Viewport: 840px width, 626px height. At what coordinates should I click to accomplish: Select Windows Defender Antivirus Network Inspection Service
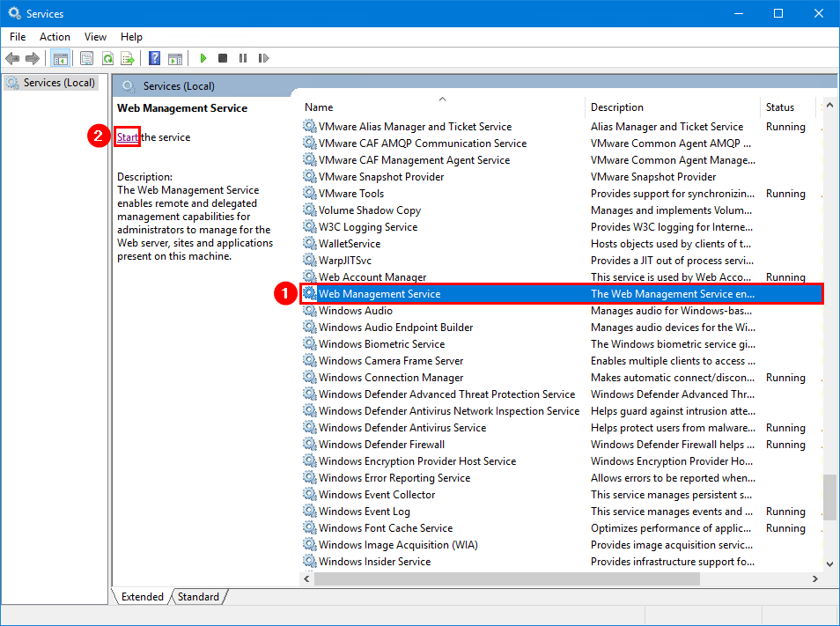point(449,410)
